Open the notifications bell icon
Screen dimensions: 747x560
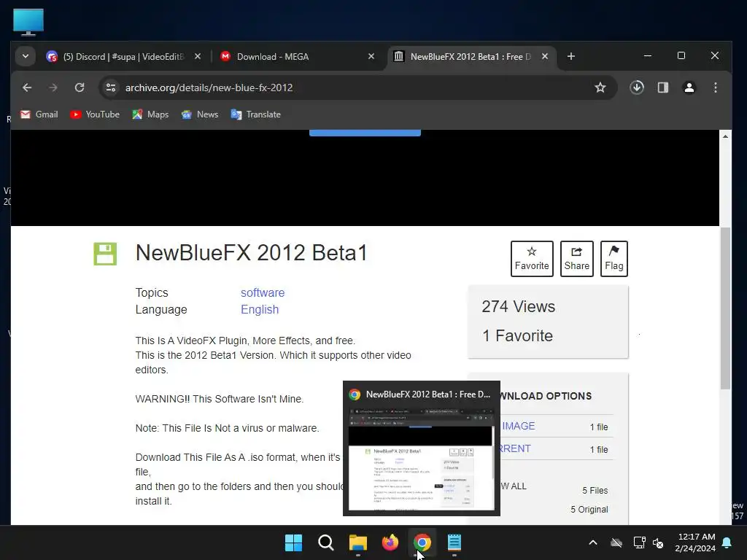[x=727, y=542]
